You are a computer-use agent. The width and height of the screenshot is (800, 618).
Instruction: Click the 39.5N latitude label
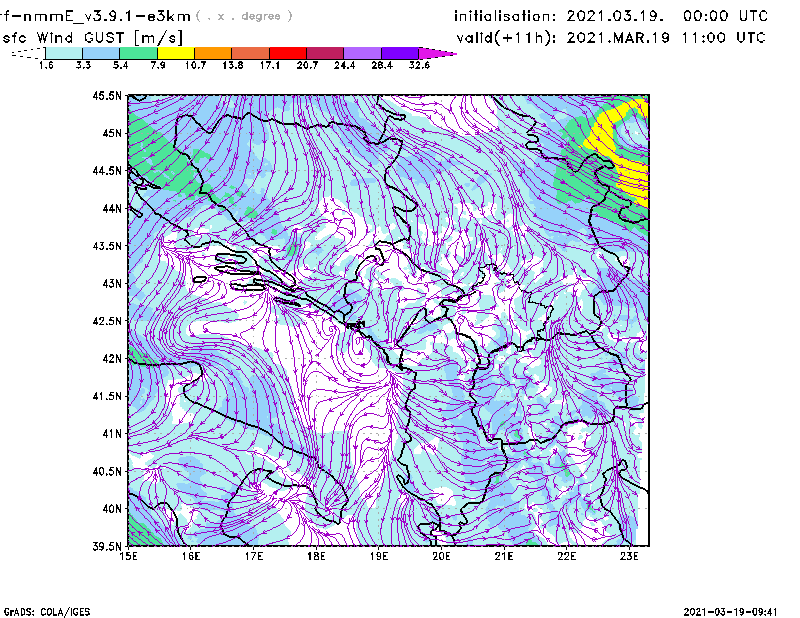point(107,547)
